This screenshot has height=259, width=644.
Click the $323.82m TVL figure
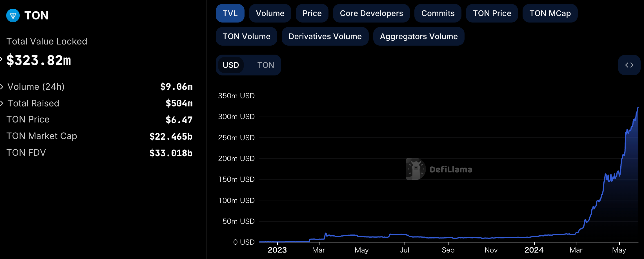[39, 60]
